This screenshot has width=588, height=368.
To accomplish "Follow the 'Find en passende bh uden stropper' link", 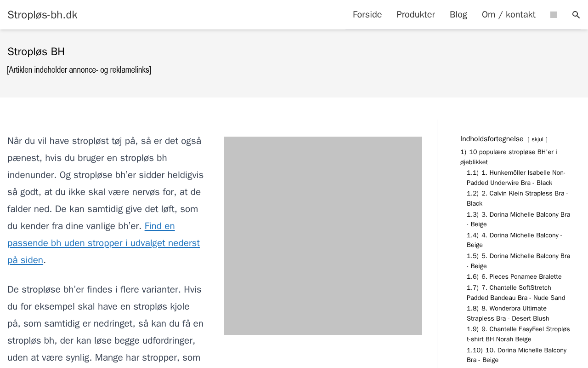I will [x=103, y=243].
